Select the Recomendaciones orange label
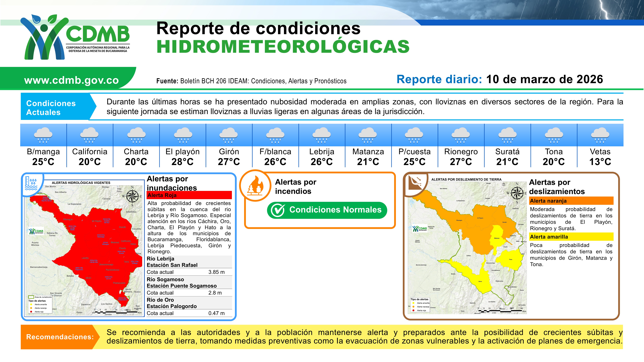 [60, 337]
